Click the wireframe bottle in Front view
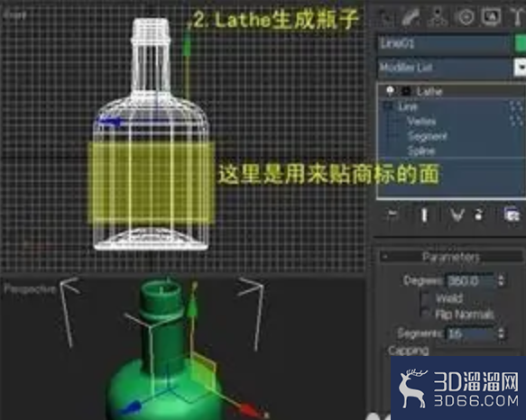 coord(151,134)
